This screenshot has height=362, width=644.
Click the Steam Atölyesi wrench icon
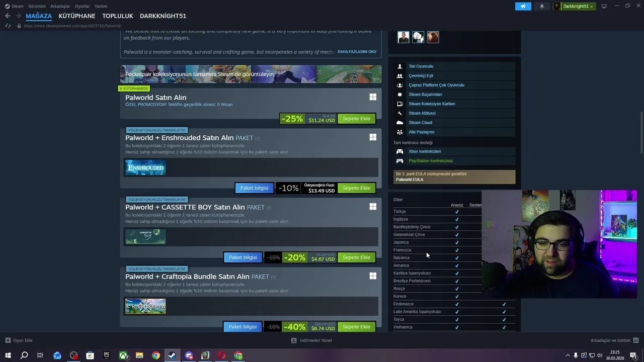(399, 113)
